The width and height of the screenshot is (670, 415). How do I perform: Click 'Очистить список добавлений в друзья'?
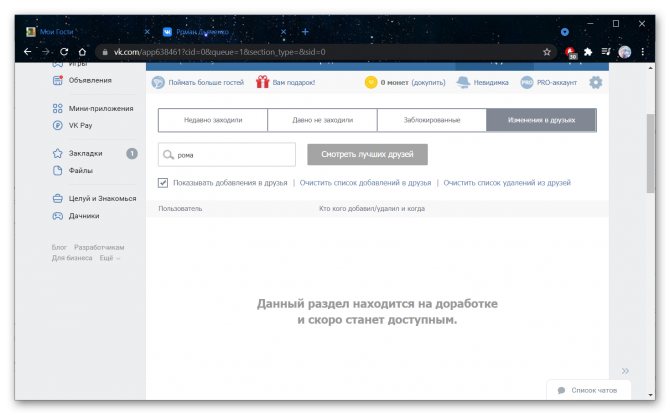tap(365, 183)
